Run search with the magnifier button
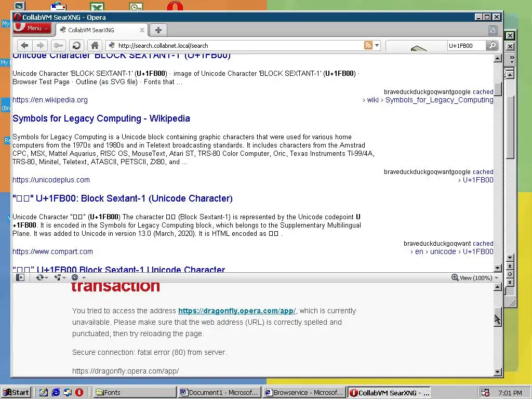Image resolution: width=532 pixels, height=399 pixels. pos(492,45)
